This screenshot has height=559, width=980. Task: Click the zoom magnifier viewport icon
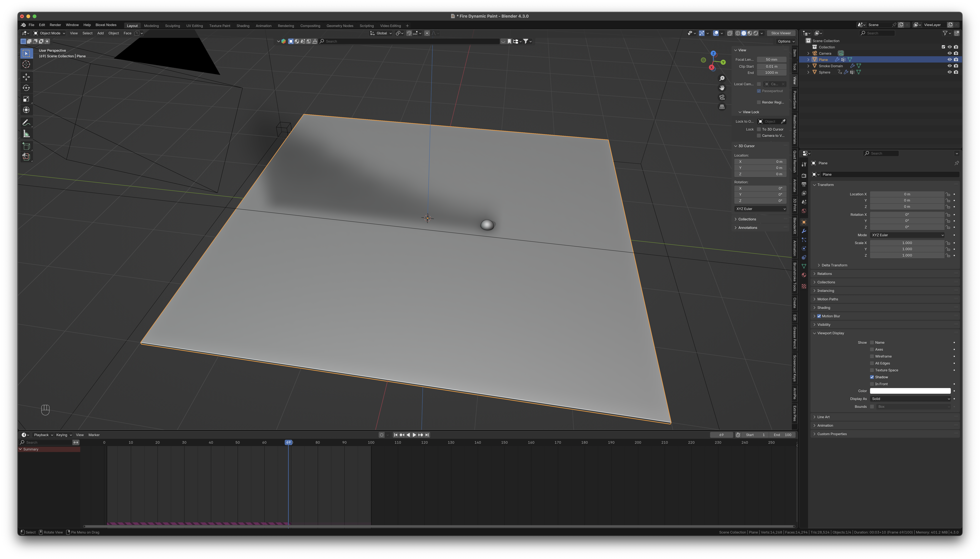click(x=722, y=78)
